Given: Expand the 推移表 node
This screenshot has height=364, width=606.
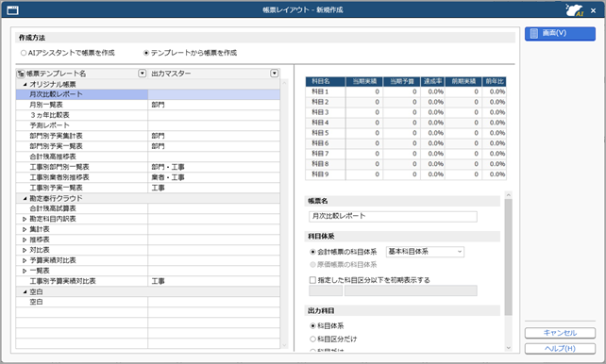Looking at the screenshot, I should [25, 240].
